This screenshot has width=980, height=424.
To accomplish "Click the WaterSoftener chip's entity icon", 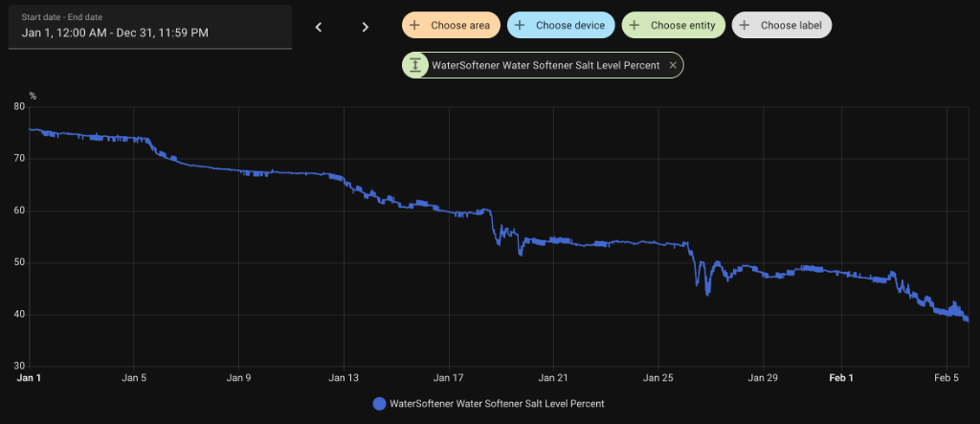I will point(415,65).
